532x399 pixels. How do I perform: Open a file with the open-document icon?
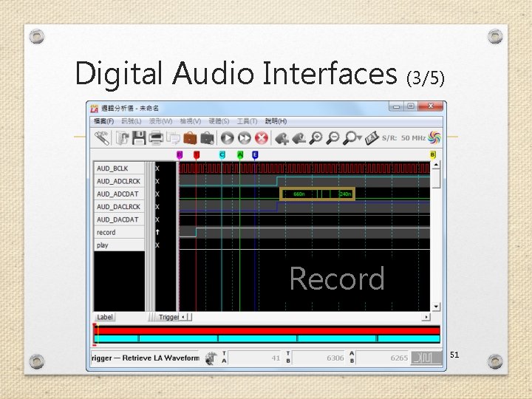click(122, 138)
